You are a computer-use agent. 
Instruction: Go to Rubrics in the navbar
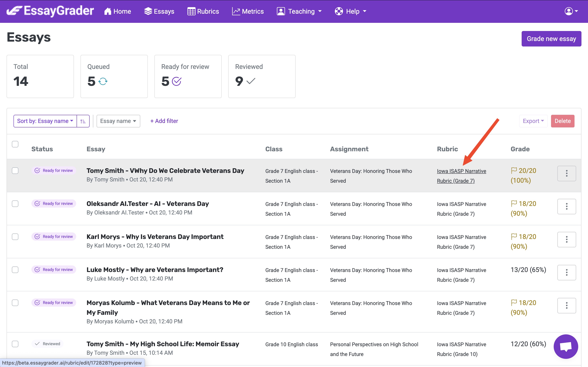[x=203, y=11]
